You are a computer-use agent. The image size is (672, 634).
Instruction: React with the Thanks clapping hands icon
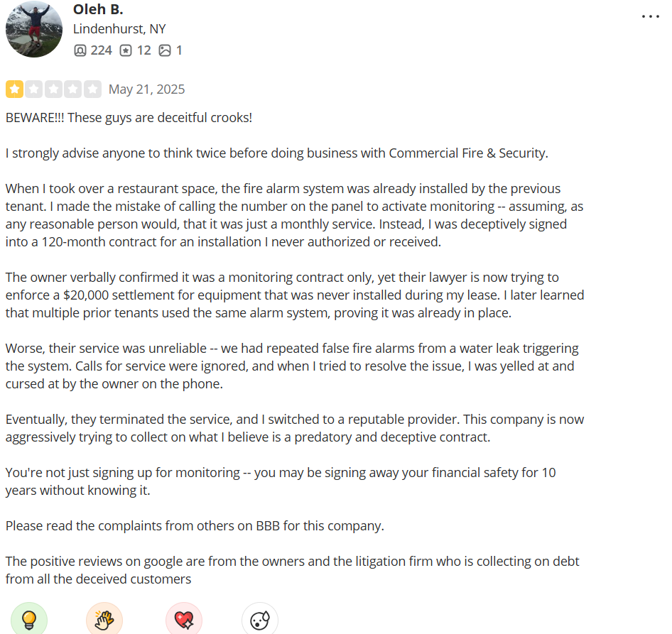click(104, 619)
